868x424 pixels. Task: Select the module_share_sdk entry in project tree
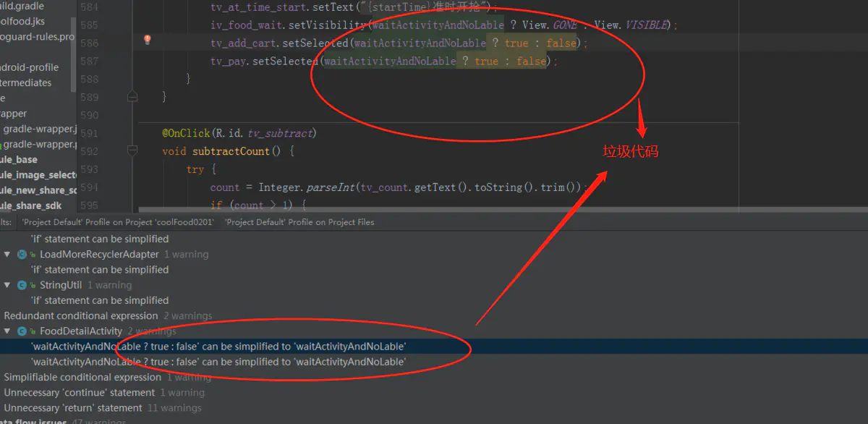tap(32, 205)
